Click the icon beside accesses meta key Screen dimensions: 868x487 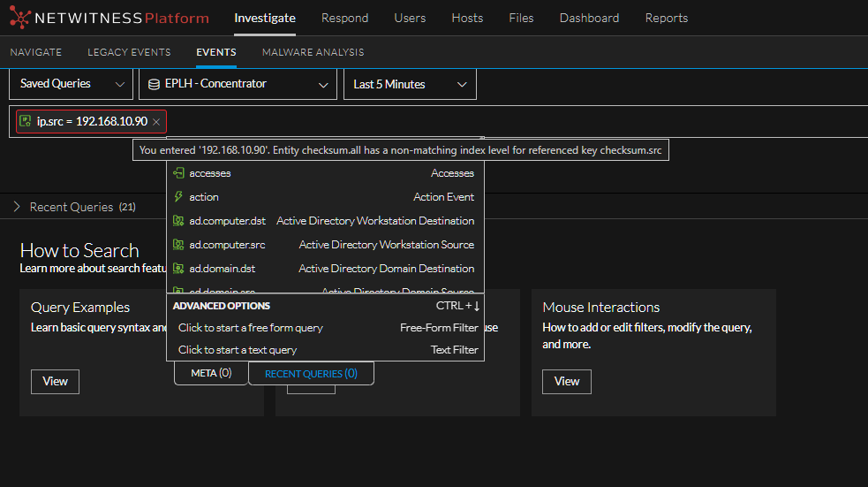point(178,173)
